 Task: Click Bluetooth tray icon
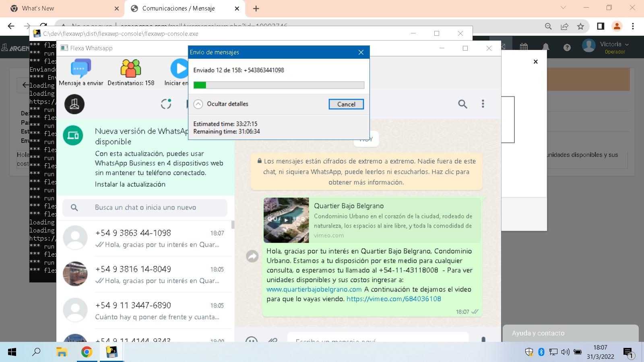[541, 352]
